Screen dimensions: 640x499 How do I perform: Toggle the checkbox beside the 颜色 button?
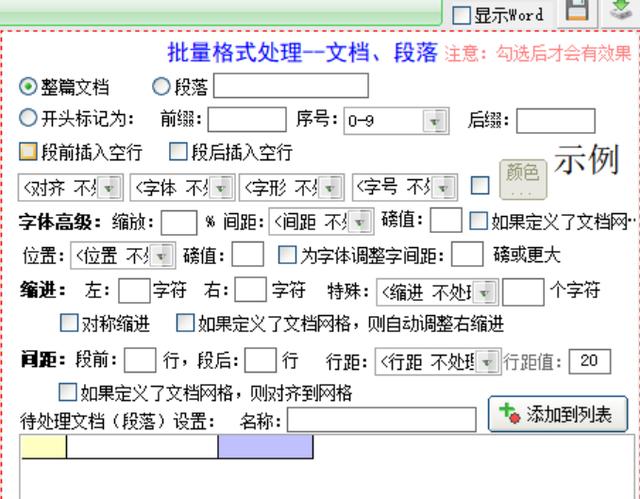[x=480, y=185]
